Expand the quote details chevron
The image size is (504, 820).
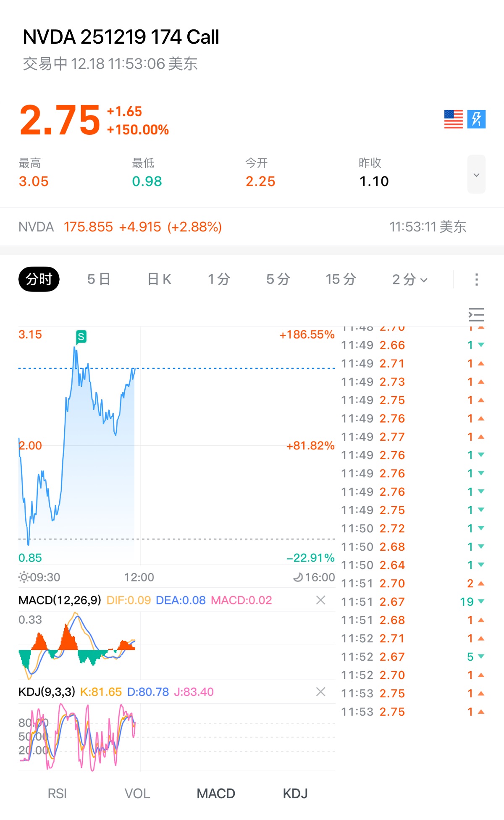(x=476, y=175)
